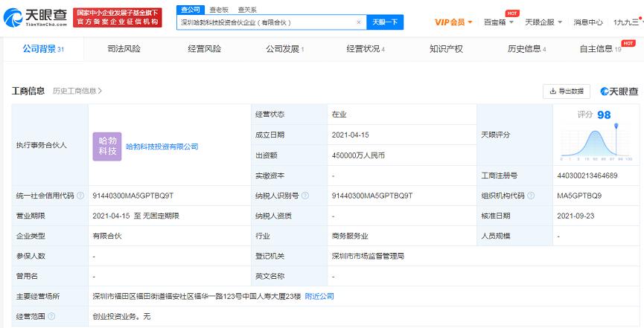Select the 公司发展 tab
The image size is (644, 328).
point(284,49)
